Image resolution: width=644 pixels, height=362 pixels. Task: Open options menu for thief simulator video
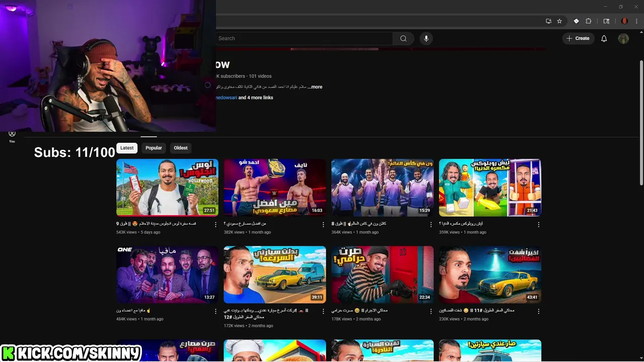(x=431, y=312)
